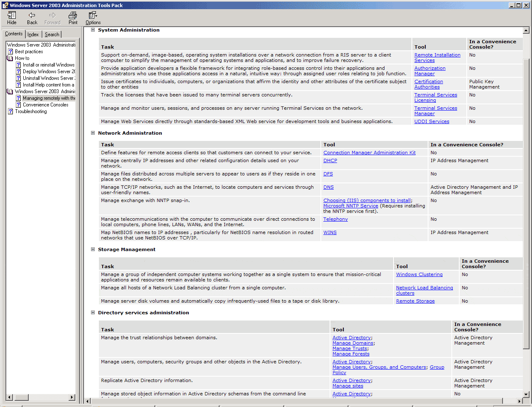Open the Manage Trusts link
This screenshot has height=407, width=532.
pos(350,348)
